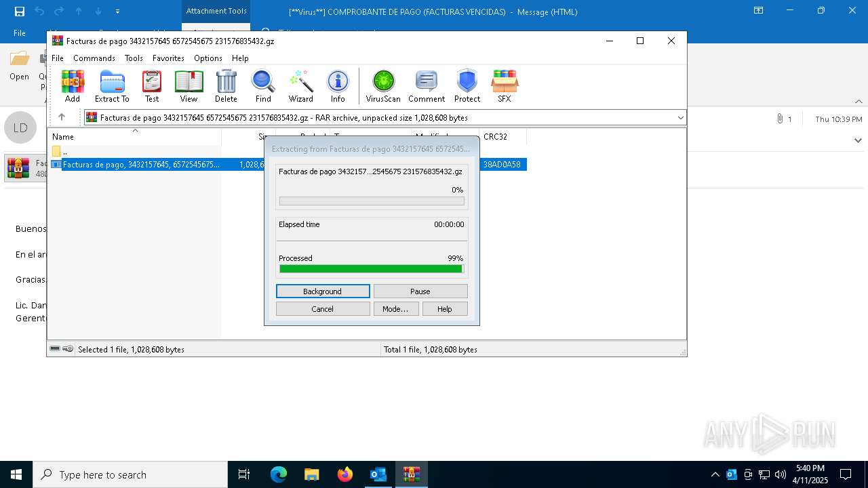This screenshot has width=868, height=488.
Task: Click the RAR attachment icon in the email
Action: [x=18, y=168]
